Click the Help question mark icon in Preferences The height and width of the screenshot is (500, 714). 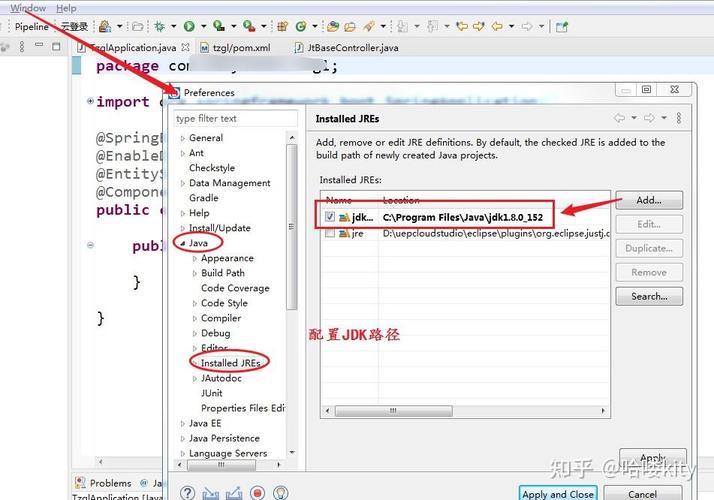(x=188, y=493)
